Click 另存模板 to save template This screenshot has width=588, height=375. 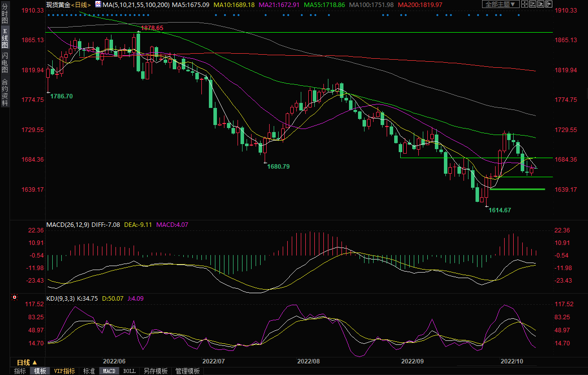[155, 371]
